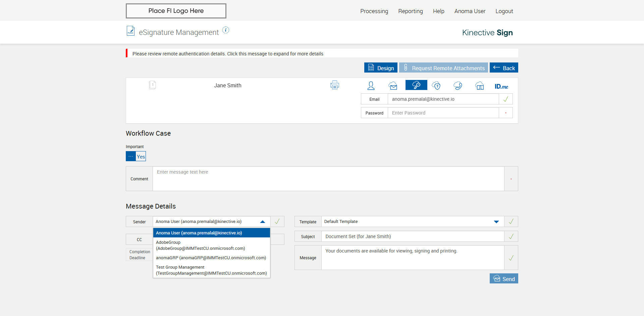Select the cloud photo ID authentication icon

480,86
